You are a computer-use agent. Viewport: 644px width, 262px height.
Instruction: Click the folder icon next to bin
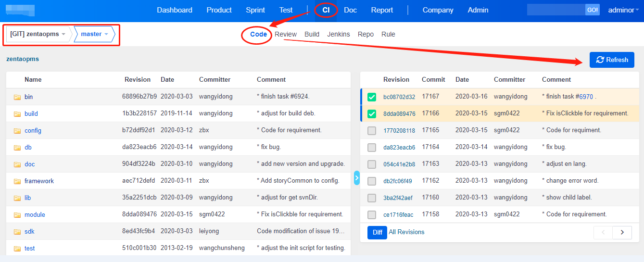point(17,97)
